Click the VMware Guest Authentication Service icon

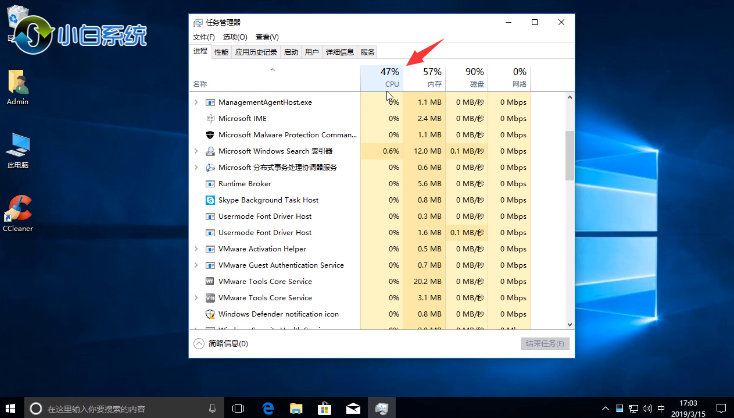click(x=210, y=265)
